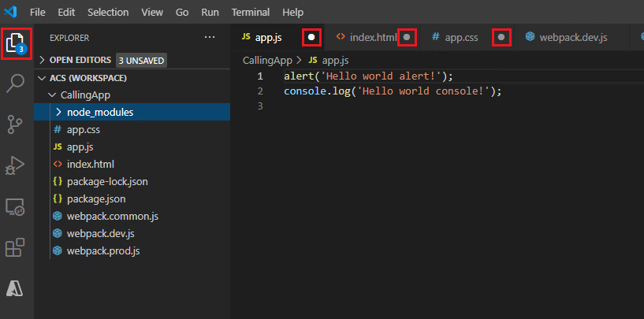
Task: Open the Source Control view
Action: (x=16, y=124)
